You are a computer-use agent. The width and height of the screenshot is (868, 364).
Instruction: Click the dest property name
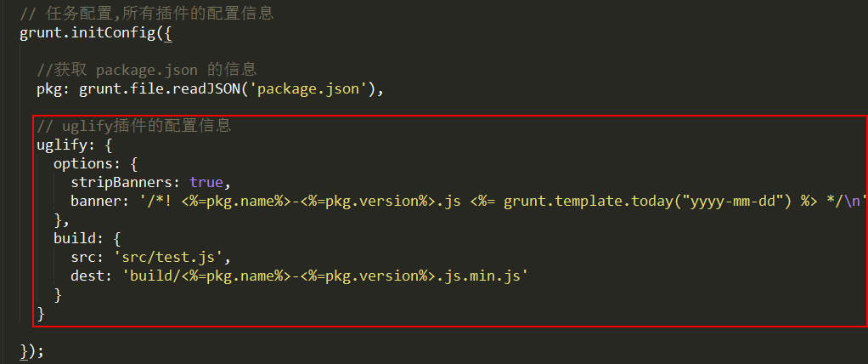(x=87, y=276)
